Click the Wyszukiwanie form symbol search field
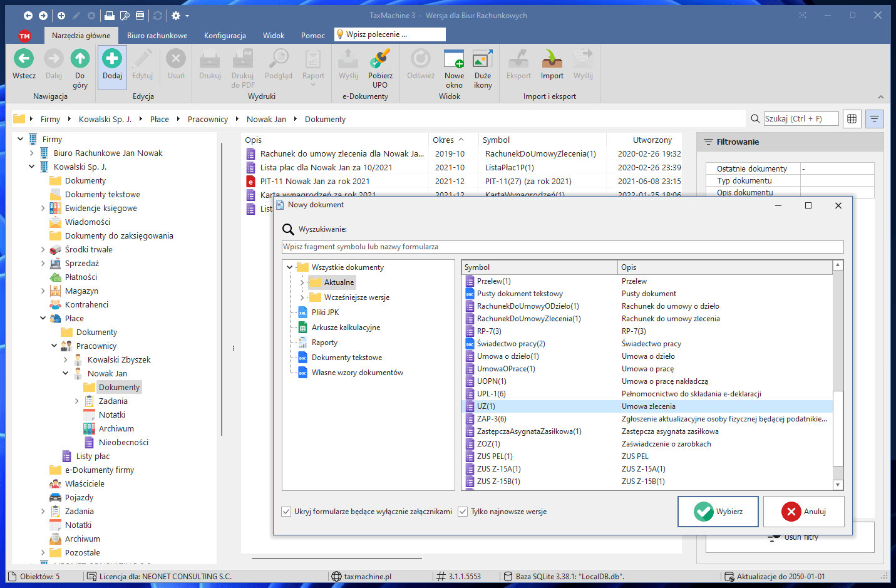Screen dimensions: 896x588 562,247
